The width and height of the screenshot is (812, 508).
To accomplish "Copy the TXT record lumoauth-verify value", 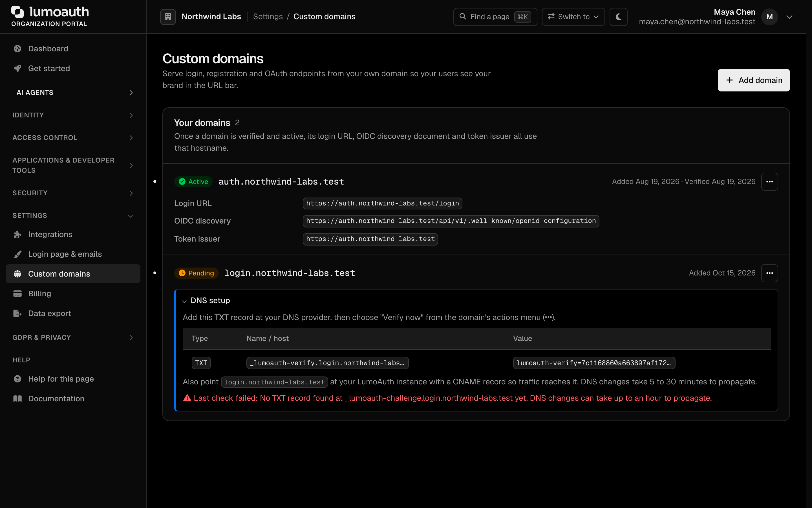I will pos(594,363).
